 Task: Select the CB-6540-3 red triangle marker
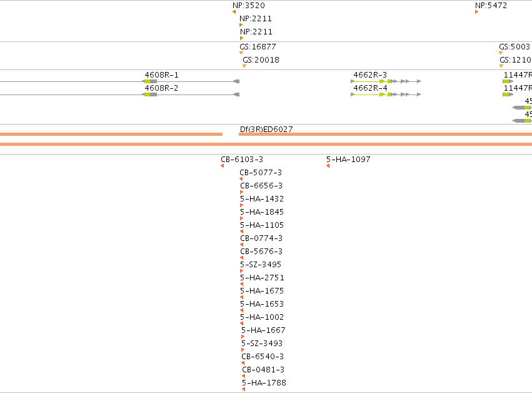tap(243, 363)
